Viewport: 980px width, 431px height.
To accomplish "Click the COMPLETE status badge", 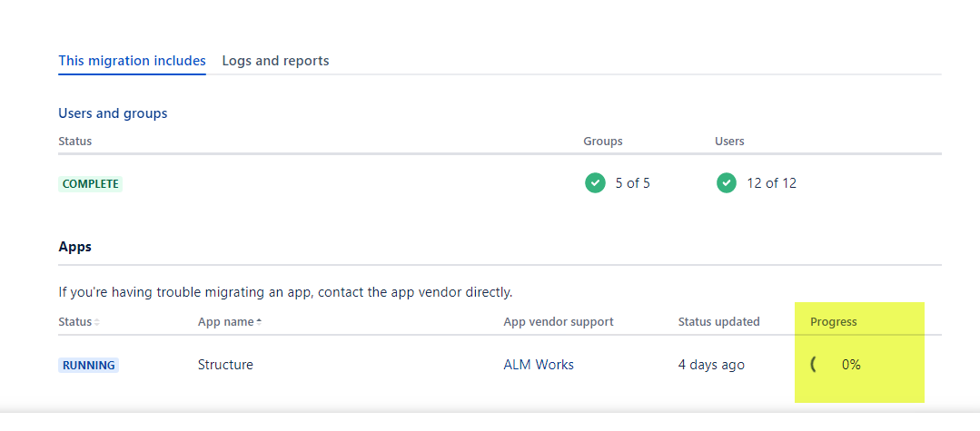I will click(91, 183).
